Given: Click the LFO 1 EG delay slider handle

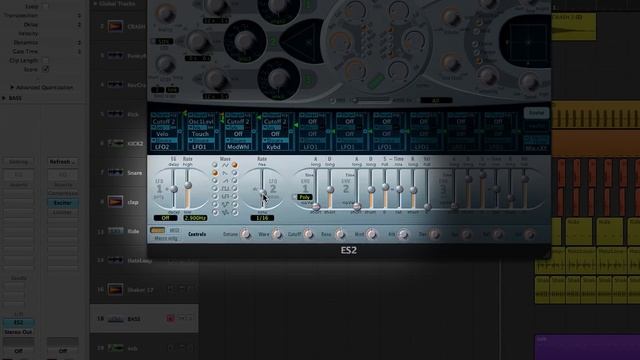Looking at the screenshot, I should (x=174, y=189).
